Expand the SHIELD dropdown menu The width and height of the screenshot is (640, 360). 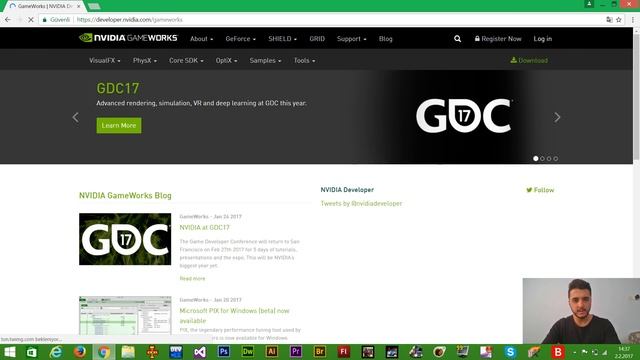[x=282, y=39]
